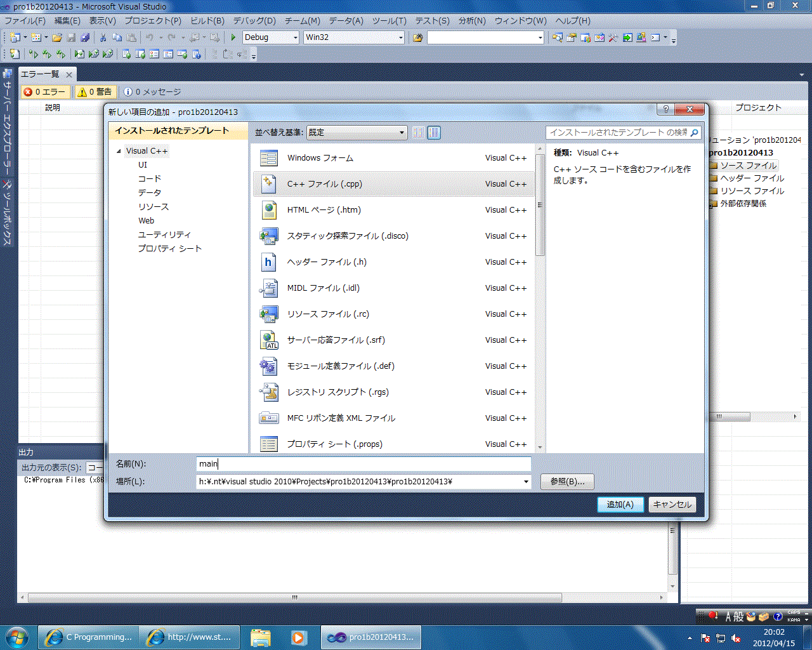
Task: Select the MIDL ファイル (.idl) template
Action: pyautogui.click(x=393, y=288)
